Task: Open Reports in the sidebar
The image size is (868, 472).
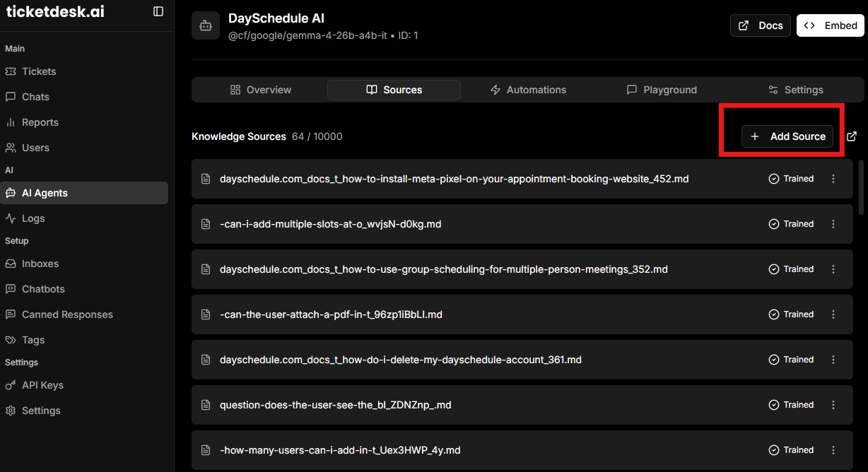Action: [x=85, y=122]
